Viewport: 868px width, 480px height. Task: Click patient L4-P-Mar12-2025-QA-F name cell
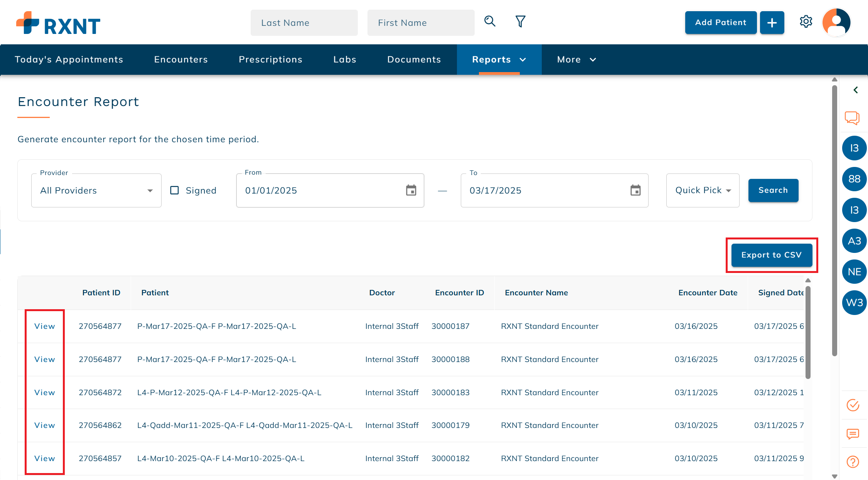point(229,392)
